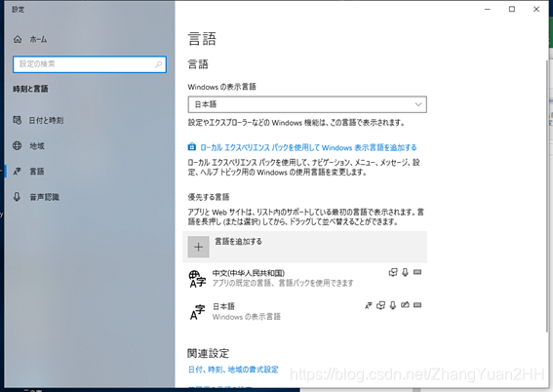Maximize the settings window

click(x=512, y=9)
